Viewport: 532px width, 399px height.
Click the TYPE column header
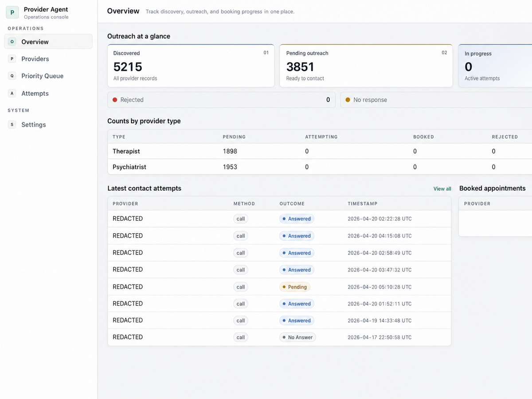pyautogui.click(x=119, y=137)
